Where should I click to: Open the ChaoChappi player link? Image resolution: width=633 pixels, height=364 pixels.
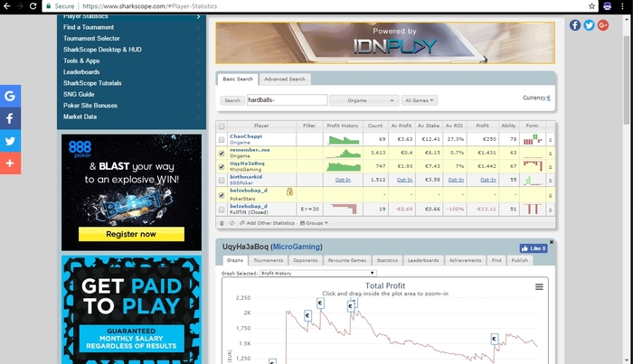[246, 136]
